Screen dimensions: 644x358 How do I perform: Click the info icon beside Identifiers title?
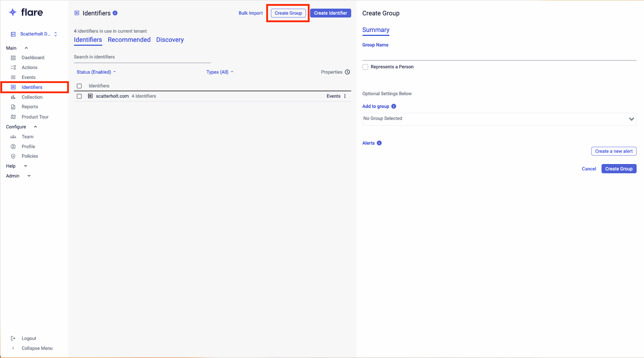tap(115, 13)
